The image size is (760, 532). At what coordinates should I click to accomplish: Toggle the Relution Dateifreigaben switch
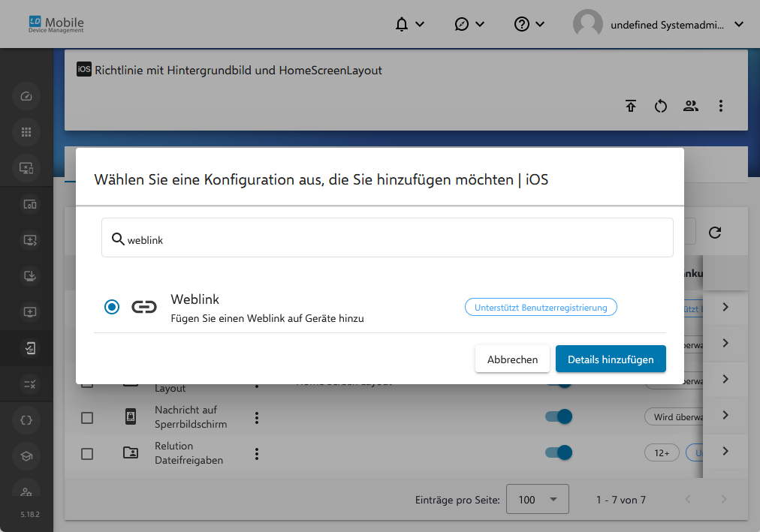click(x=559, y=452)
